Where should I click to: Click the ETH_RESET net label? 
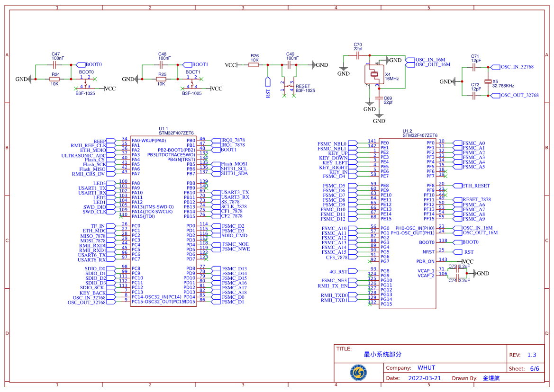476,186
